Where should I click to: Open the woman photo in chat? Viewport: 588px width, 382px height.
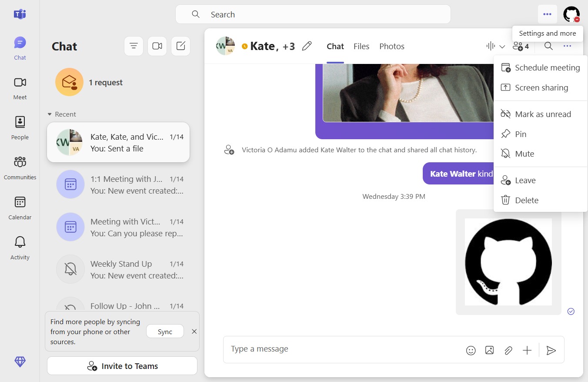(408, 93)
